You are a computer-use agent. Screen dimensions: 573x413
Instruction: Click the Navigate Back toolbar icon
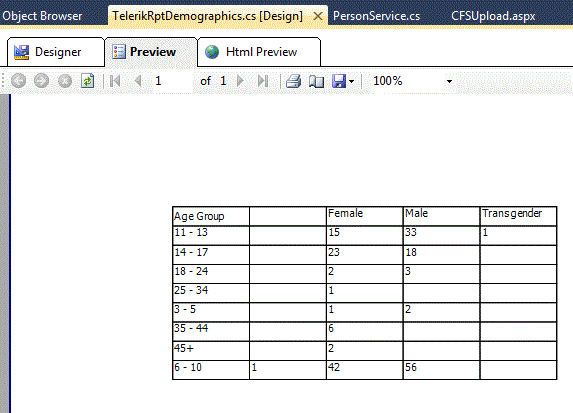19,81
